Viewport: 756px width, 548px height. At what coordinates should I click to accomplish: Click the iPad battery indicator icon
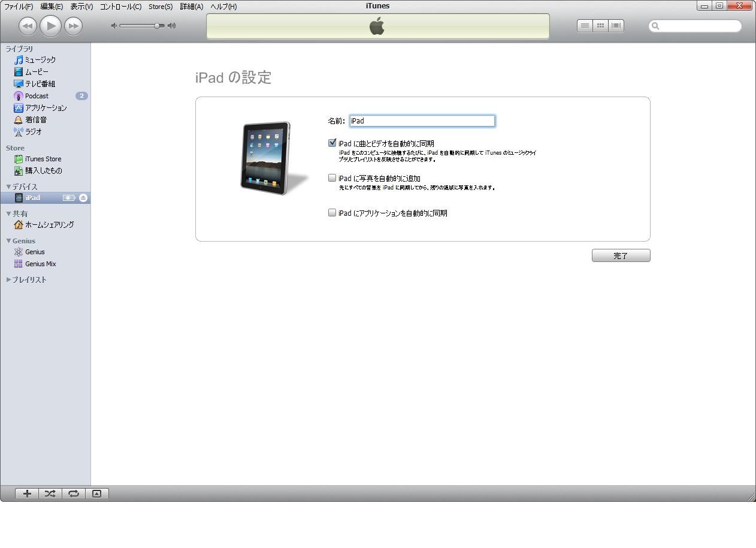coord(69,198)
